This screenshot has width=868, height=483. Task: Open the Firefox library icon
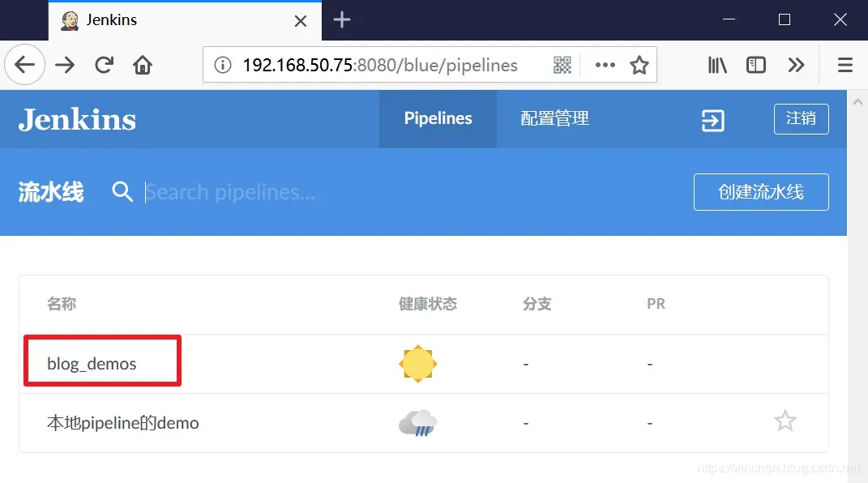pyautogui.click(x=716, y=64)
